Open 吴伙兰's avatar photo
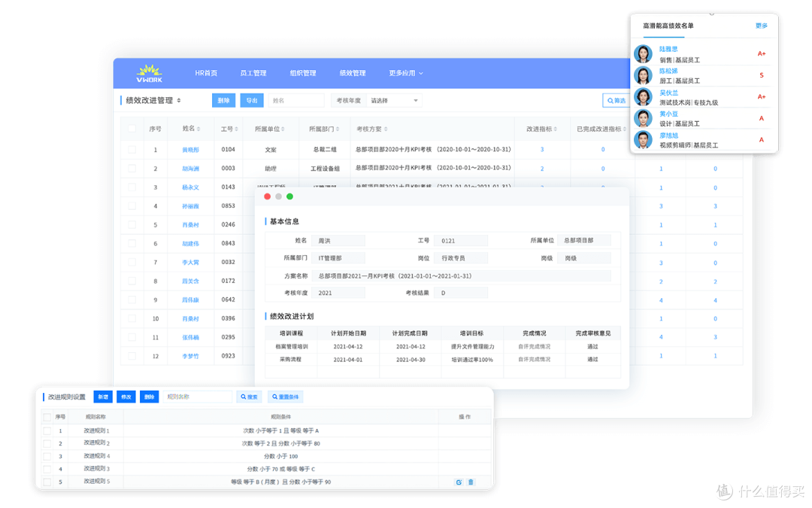812x508 pixels. [643, 97]
